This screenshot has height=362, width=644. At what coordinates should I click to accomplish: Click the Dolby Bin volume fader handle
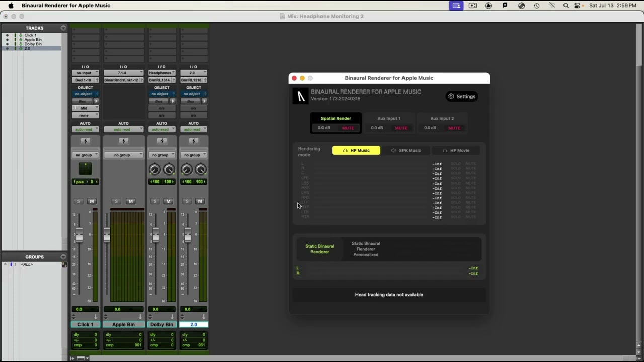pos(155,234)
